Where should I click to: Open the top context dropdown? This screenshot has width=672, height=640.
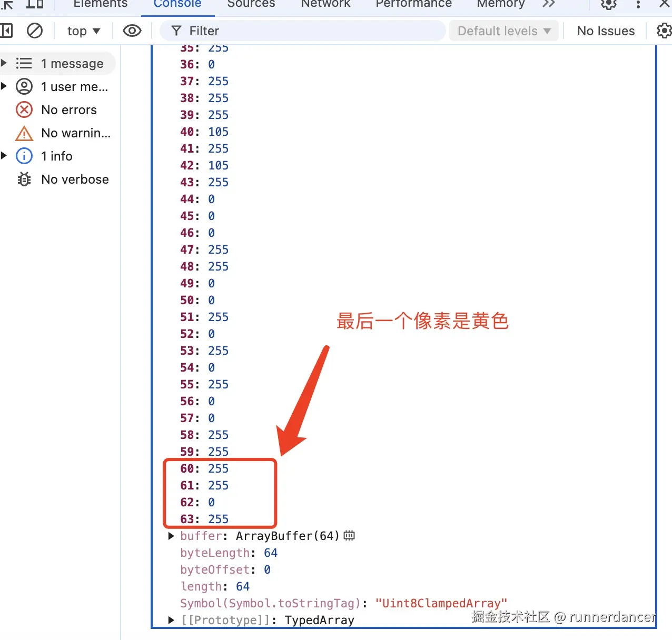84,31
